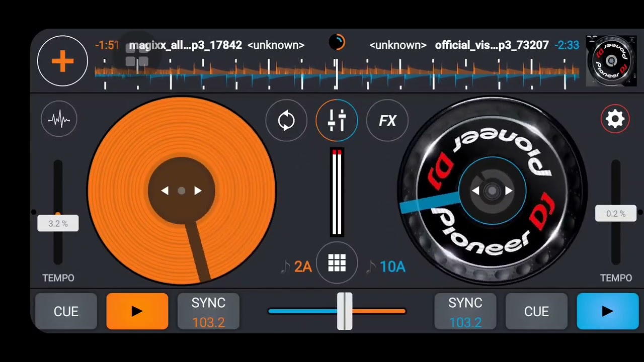Click the track waveform overview
Image resolution: width=644 pixels, height=362 pixels.
[337, 74]
